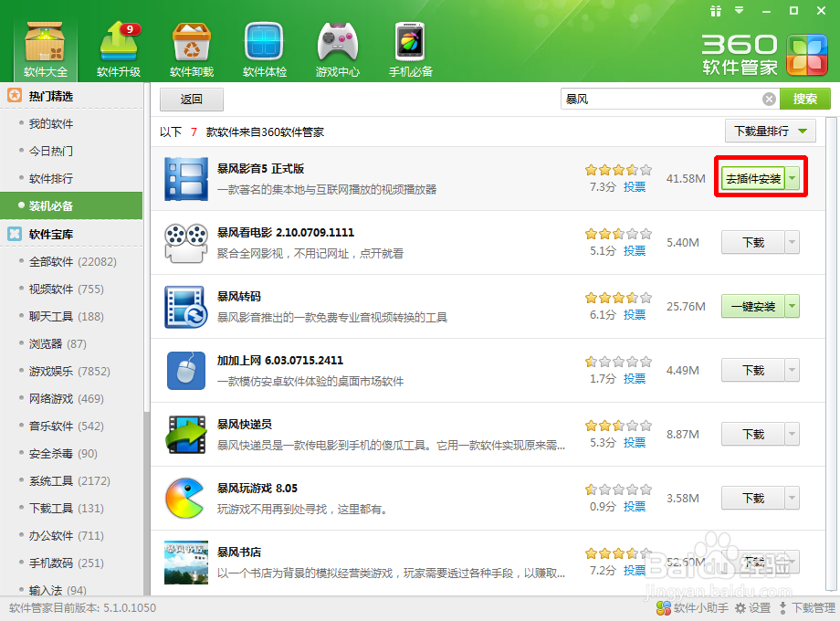This screenshot has width=840, height=621.
Task: Click 下载 for 暴风快递员
Action: pos(753,434)
